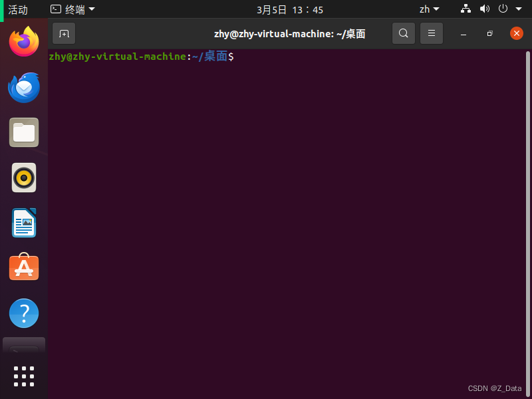This screenshot has width=532, height=399.
Task: Open Ubuntu Software store
Action: (23, 267)
